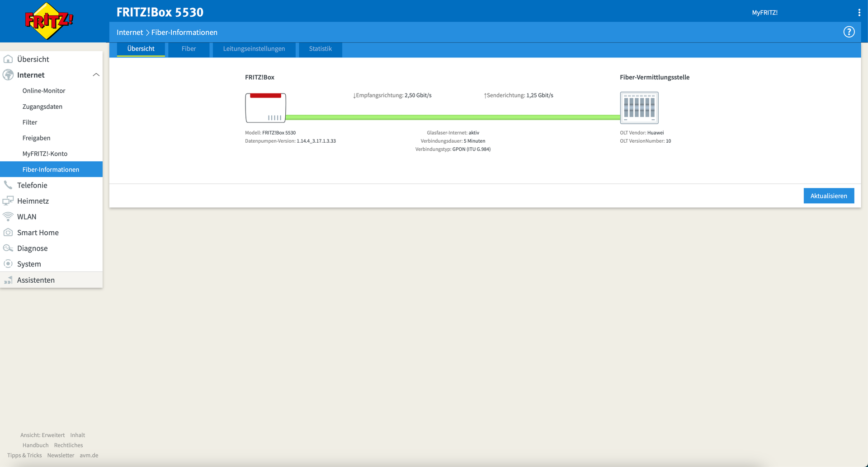Click the OLT Vendor Huawei text

click(642, 133)
